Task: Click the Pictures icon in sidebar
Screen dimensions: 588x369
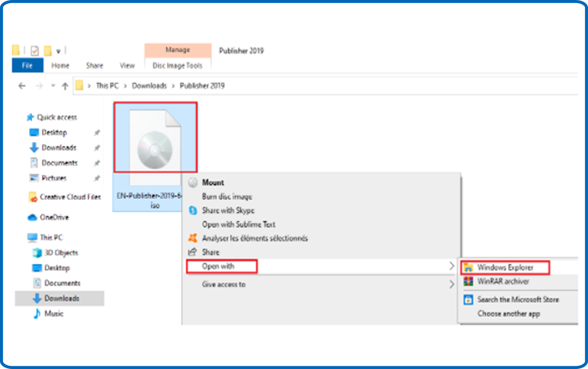Action: [34, 178]
